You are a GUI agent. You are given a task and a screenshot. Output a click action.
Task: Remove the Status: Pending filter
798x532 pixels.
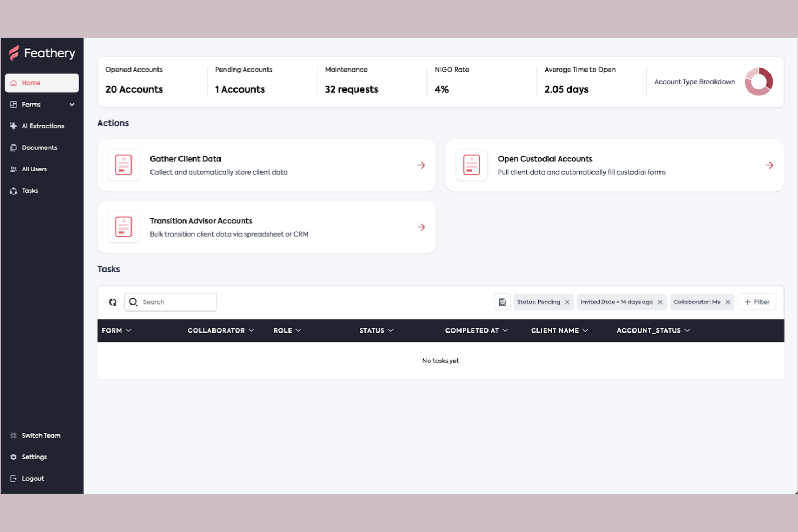pos(567,302)
